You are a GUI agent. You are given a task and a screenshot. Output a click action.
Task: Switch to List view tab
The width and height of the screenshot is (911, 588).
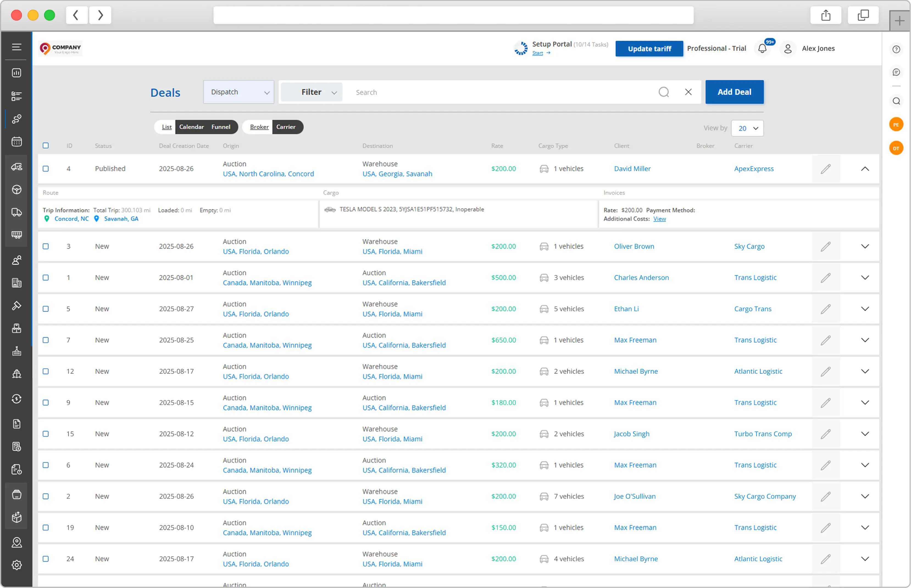(166, 127)
